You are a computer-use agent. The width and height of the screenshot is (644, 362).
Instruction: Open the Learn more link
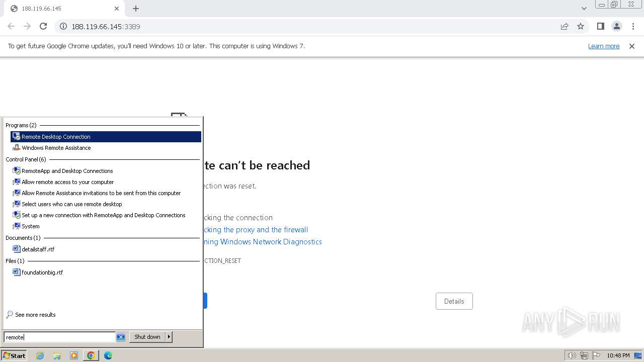[604, 46]
